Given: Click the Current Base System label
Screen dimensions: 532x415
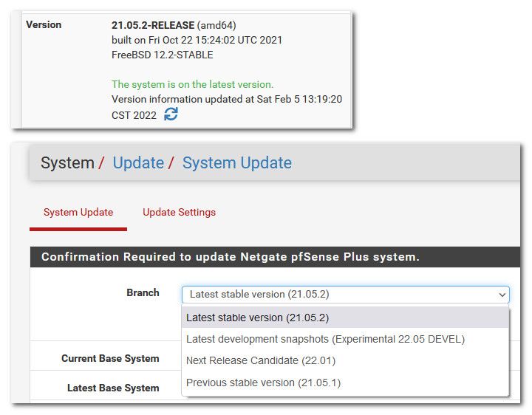Looking at the screenshot, I should (x=110, y=358).
